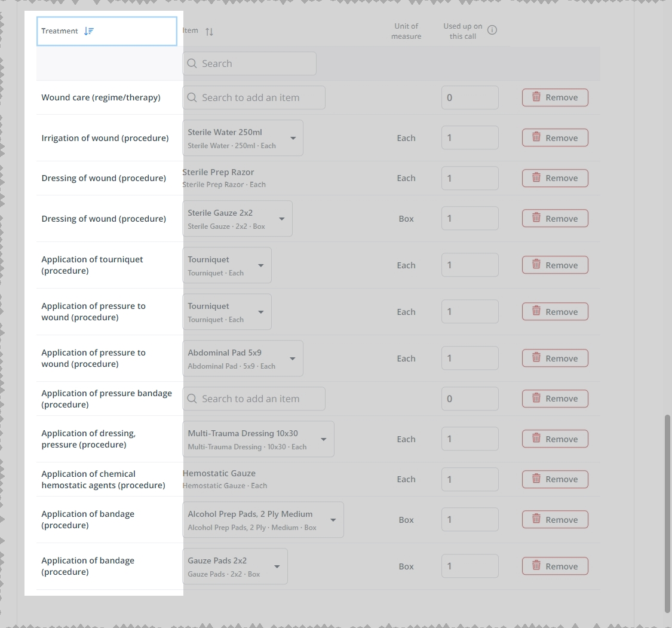Open Abdominal Pad 5x9 item dropdown
The height and width of the screenshot is (628, 672).
[x=243, y=359]
